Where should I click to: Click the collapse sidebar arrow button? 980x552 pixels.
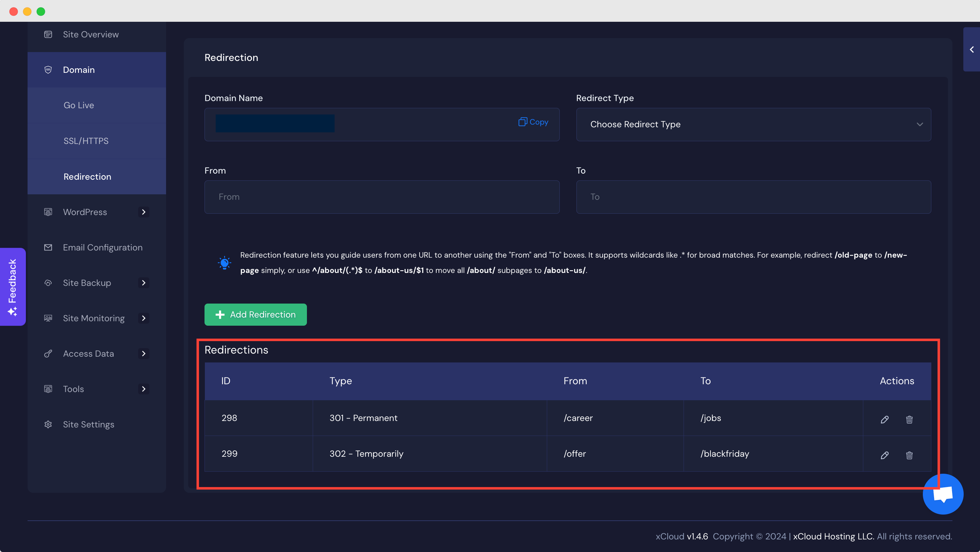972,50
